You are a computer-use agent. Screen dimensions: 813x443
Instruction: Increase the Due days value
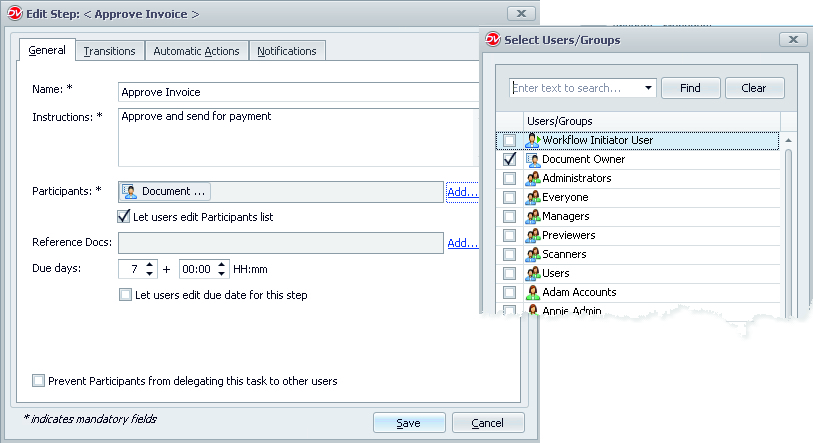click(x=149, y=265)
